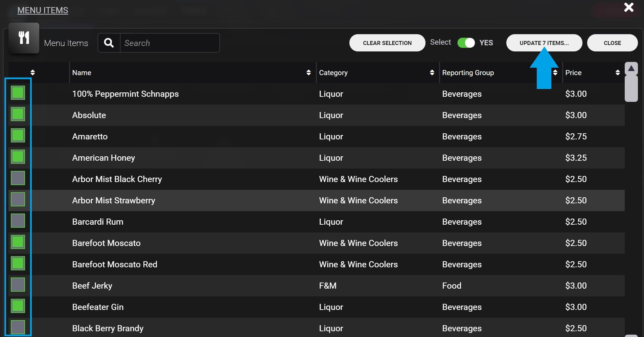Click the utensils Menu Items icon
This screenshot has height=337, width=644.
[23, 38]
